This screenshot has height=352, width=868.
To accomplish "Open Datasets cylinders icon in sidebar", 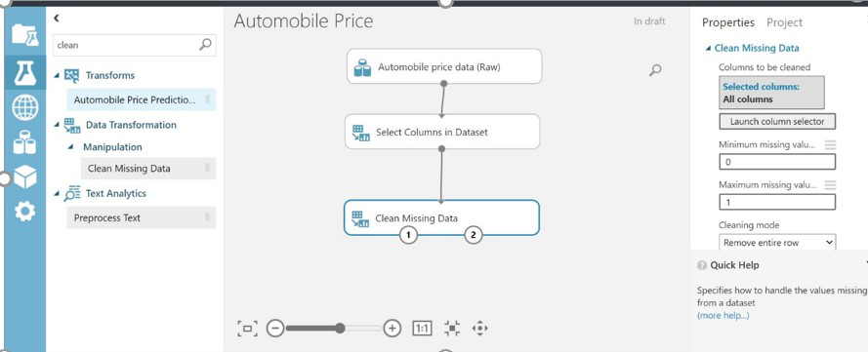I will 24,142.
